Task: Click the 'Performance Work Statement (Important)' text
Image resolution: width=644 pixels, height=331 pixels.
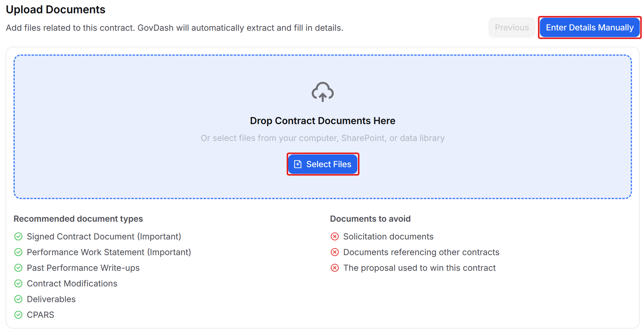Action: tap(109, 252)
